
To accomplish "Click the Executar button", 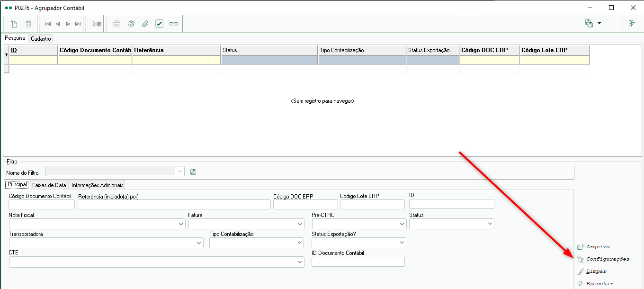I will (x=595, y=284).
